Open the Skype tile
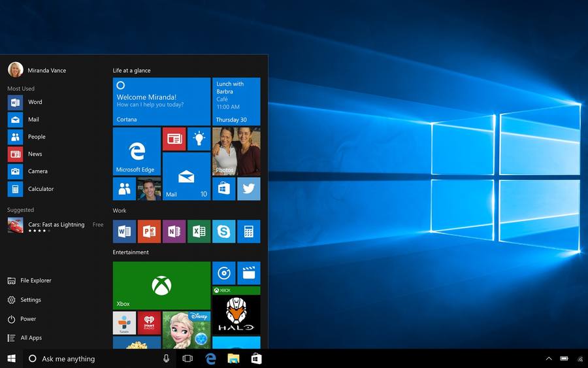Image resolution: width=588 pixels, height=368 pixels. (x=224, y=231)
